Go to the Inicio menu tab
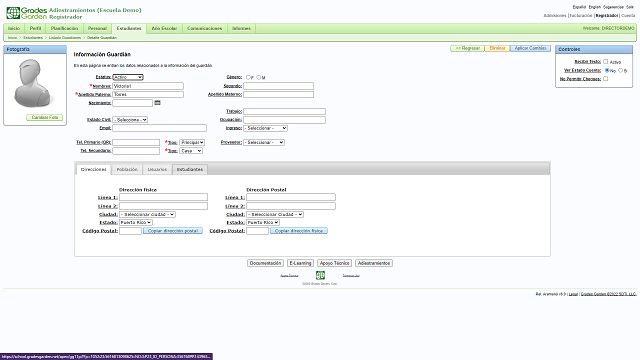 click(x=14, y=28)
